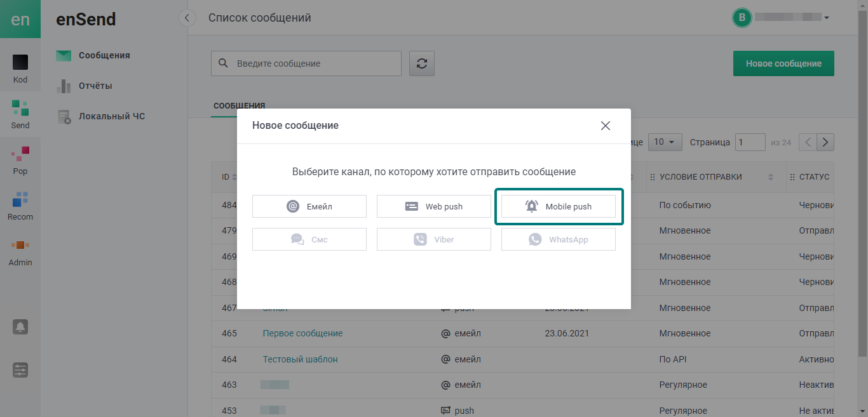Go to the previous page
Viewport: 868px width, 417px height.
point(808,142)
